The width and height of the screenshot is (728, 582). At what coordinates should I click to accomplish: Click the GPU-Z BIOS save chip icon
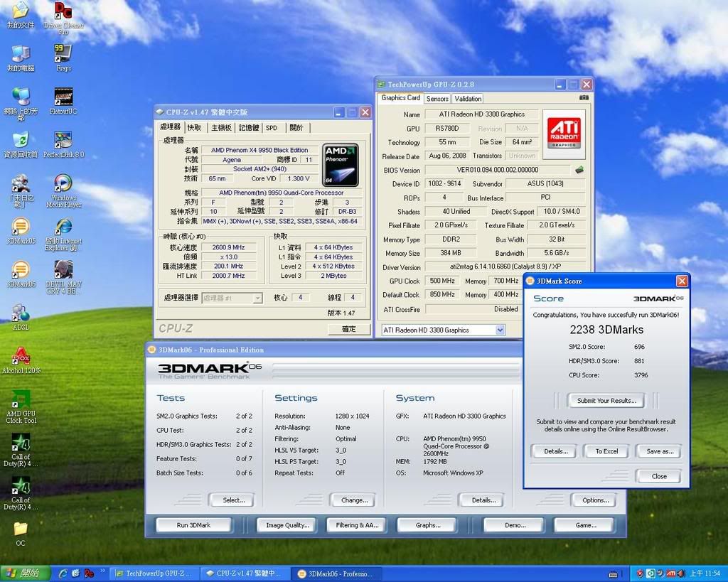click(579, 170)
